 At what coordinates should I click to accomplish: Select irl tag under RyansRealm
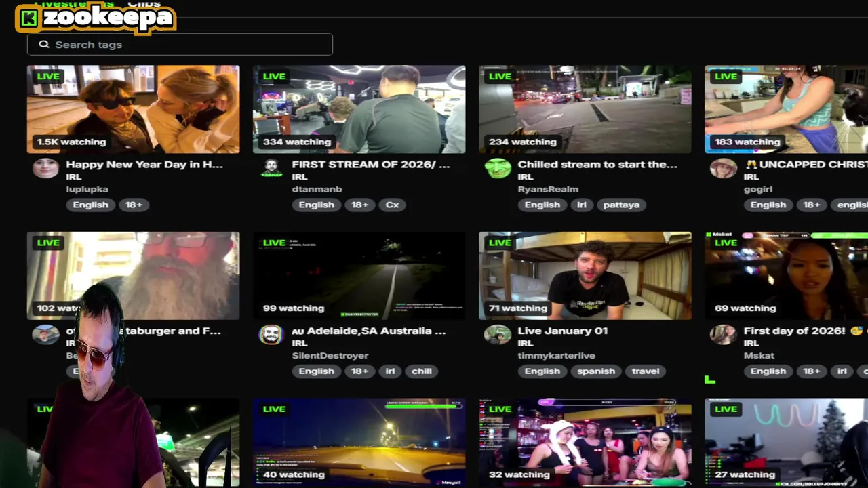581,205
